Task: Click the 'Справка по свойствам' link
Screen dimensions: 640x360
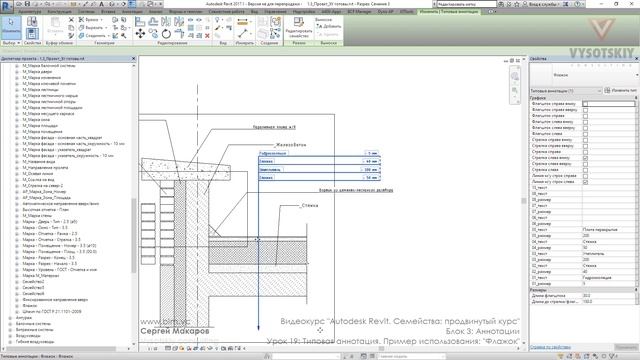Action: coord(550,347)
